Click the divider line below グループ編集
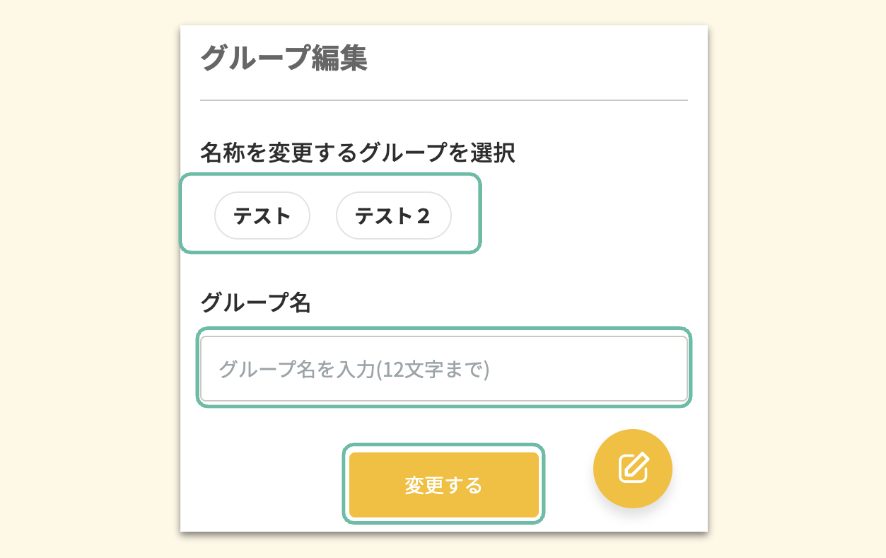The image size is (886, 558). (443, 101)
